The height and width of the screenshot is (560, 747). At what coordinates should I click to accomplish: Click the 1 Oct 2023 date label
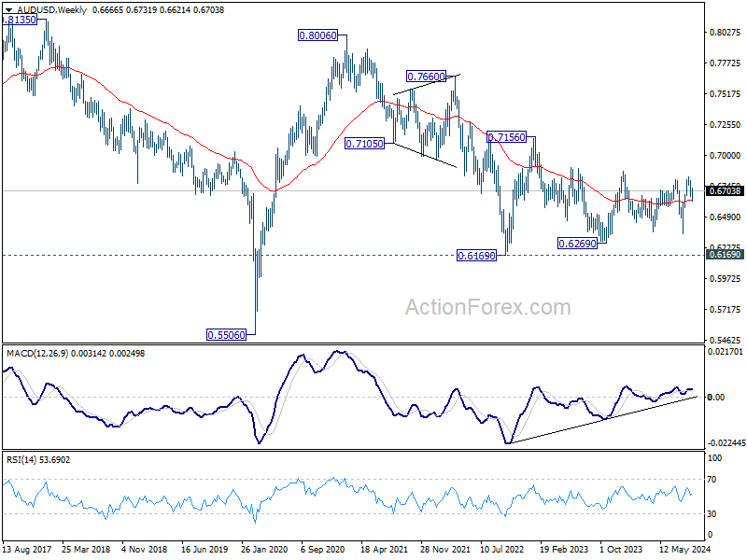(x=621, y=549)
